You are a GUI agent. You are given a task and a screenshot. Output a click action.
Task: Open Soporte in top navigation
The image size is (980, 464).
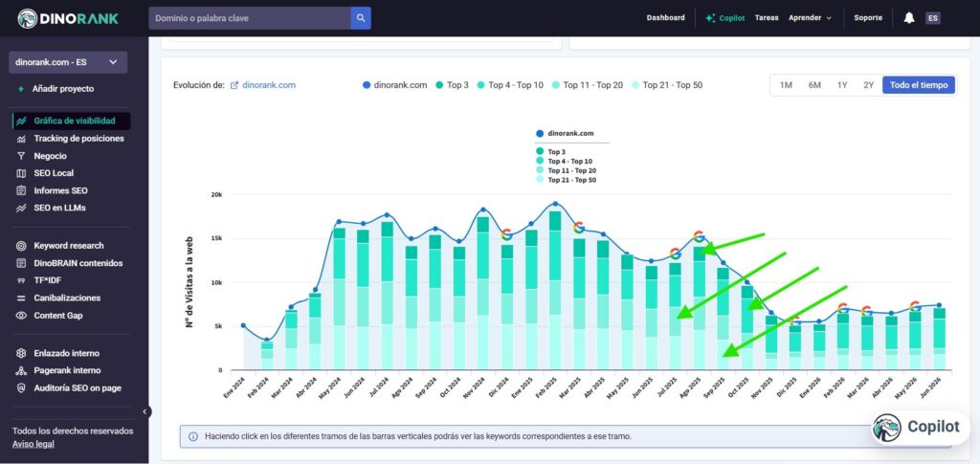coord(868,18)
